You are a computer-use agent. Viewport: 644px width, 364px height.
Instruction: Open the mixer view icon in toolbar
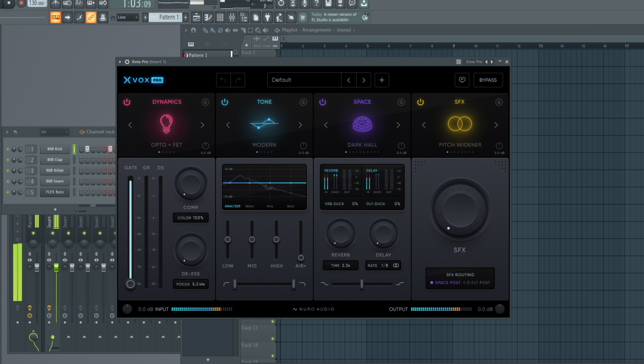pyautogui.click(x=231, y=17)
